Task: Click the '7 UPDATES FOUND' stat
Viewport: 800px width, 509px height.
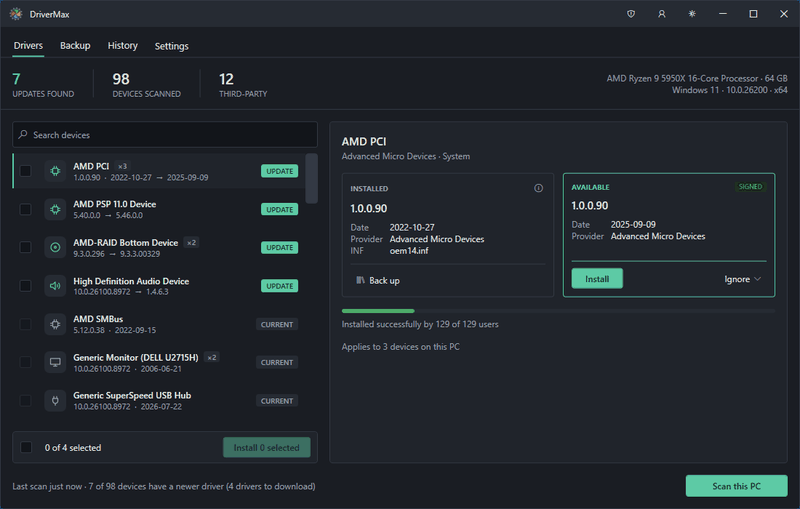Action: pos(43,85)
